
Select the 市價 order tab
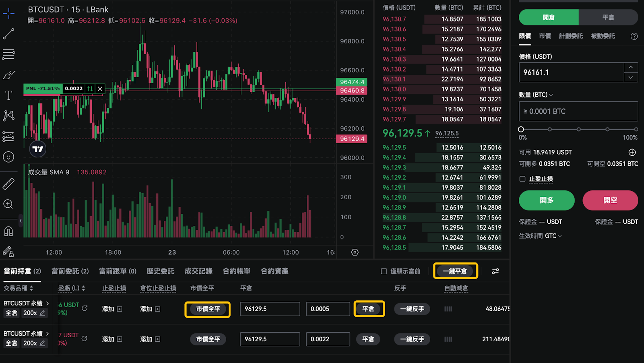545,36
